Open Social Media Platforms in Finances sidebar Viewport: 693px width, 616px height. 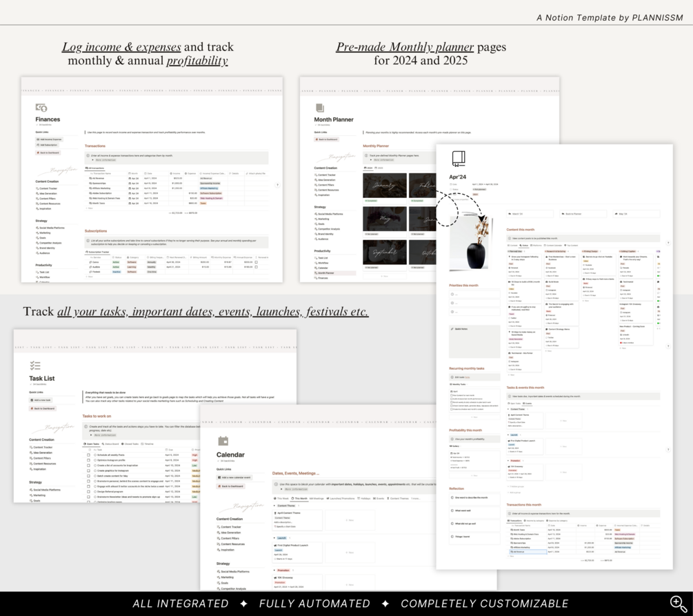52,228
